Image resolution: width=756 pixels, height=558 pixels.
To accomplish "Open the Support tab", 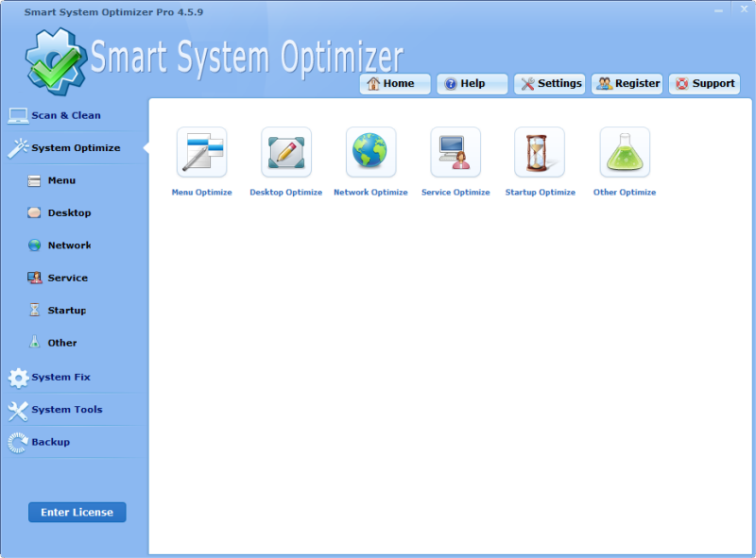I will click(x=704, y=84).
